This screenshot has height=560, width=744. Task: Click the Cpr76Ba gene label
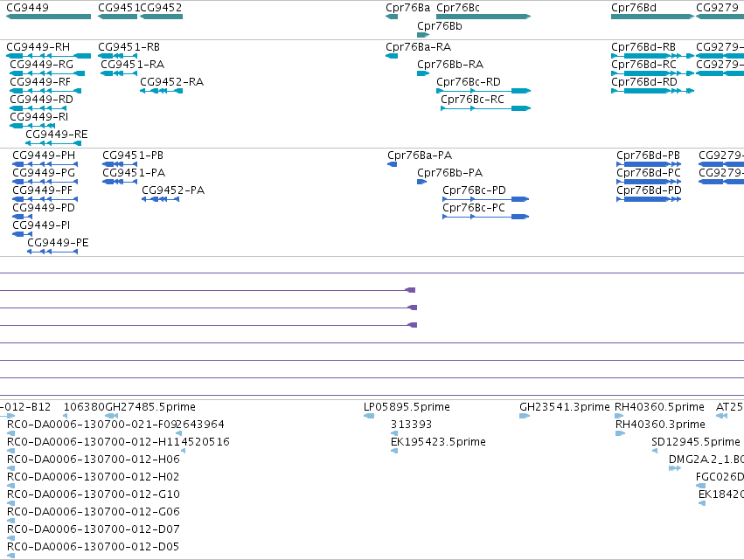(x=407, y=8)
